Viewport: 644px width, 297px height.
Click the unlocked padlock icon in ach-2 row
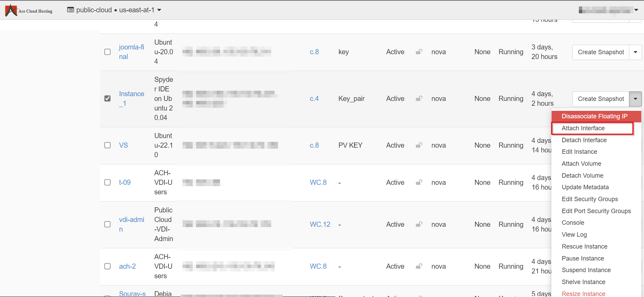pyautogui.click(x=419, y=266)
